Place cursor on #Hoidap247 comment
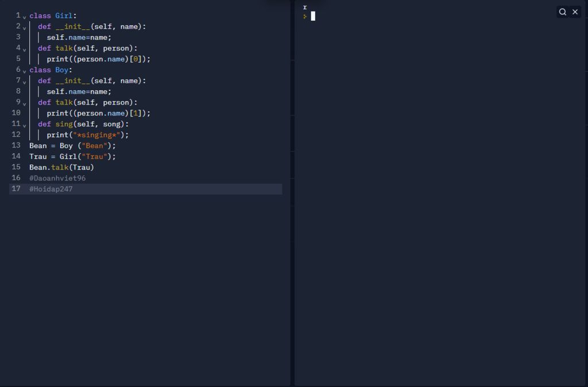Screen dimensions: 588x387 [x=51, y=189]
